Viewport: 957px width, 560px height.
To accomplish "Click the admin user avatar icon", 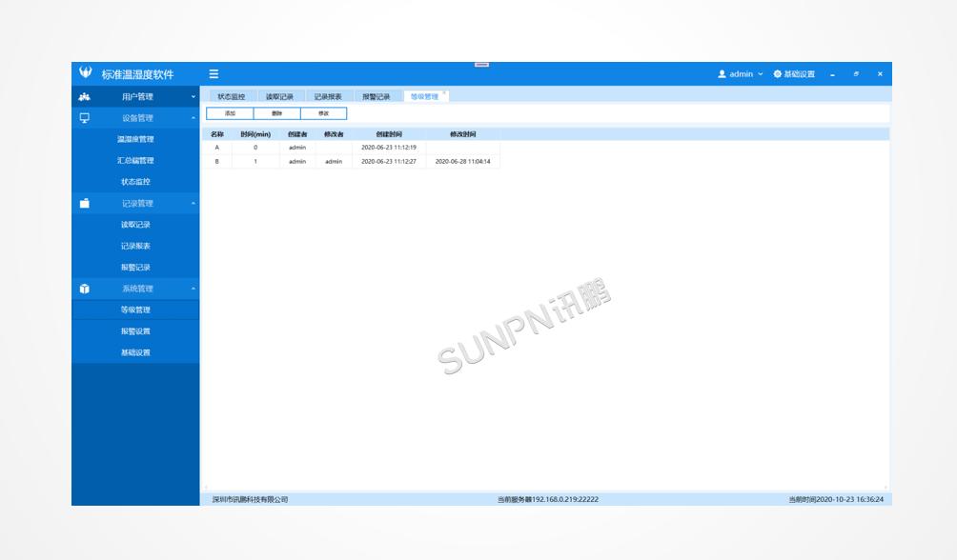I will tap(722, 74).
